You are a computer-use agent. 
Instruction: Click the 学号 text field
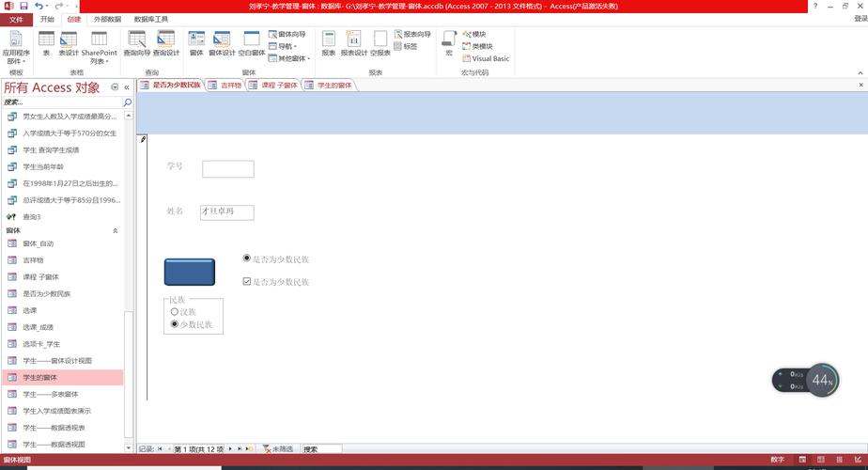[227, 169]
